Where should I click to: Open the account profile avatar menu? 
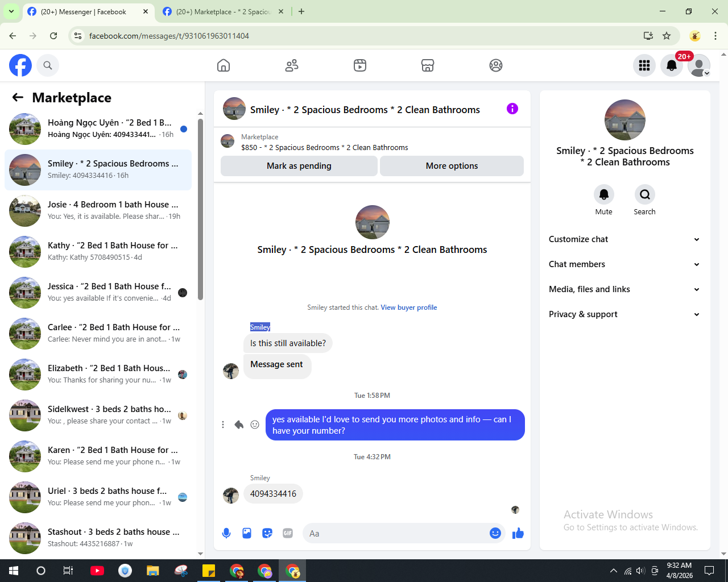[699, 65]
